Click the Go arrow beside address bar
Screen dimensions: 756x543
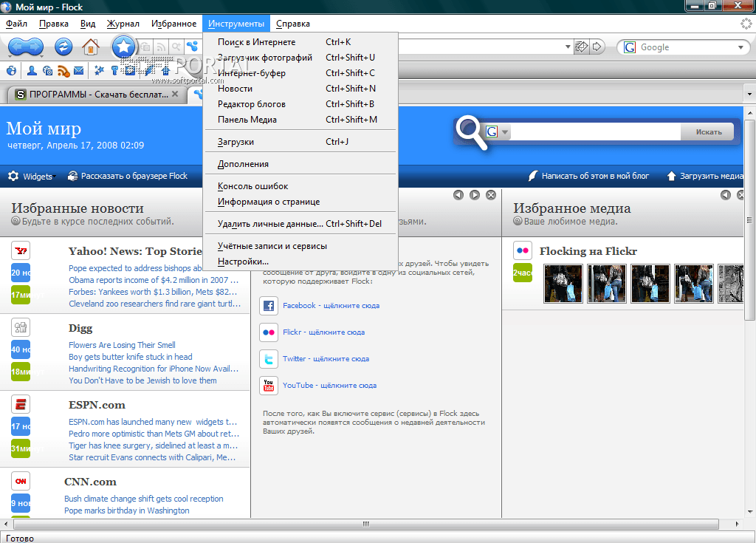597,47
